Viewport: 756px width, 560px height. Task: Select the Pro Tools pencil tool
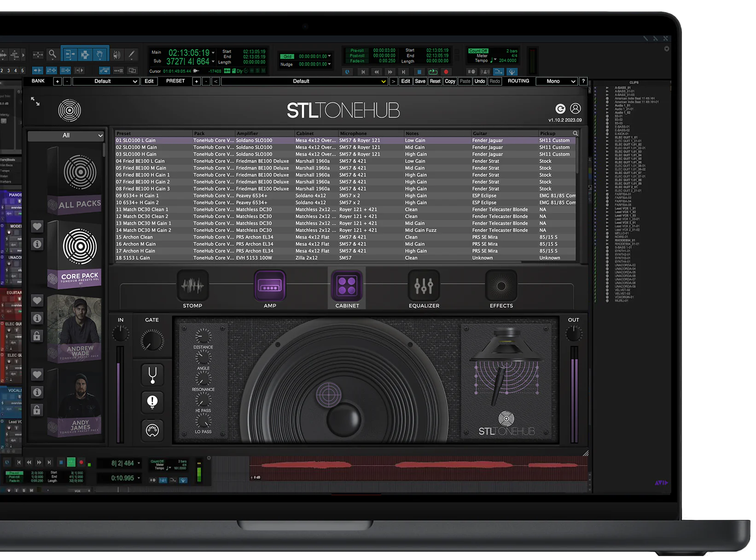pos(132,55)
